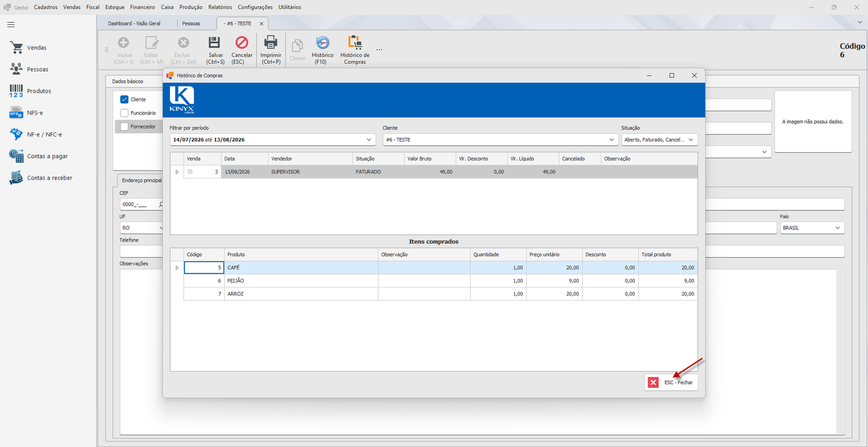Open the Cliente dropdown in Histórico de Compras
The height and width of the screenshot is (447, 868).
611,140
